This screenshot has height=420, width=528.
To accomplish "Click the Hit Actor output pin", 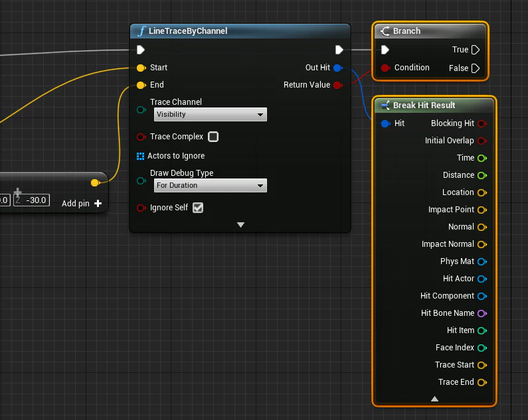I will (482, 279).
